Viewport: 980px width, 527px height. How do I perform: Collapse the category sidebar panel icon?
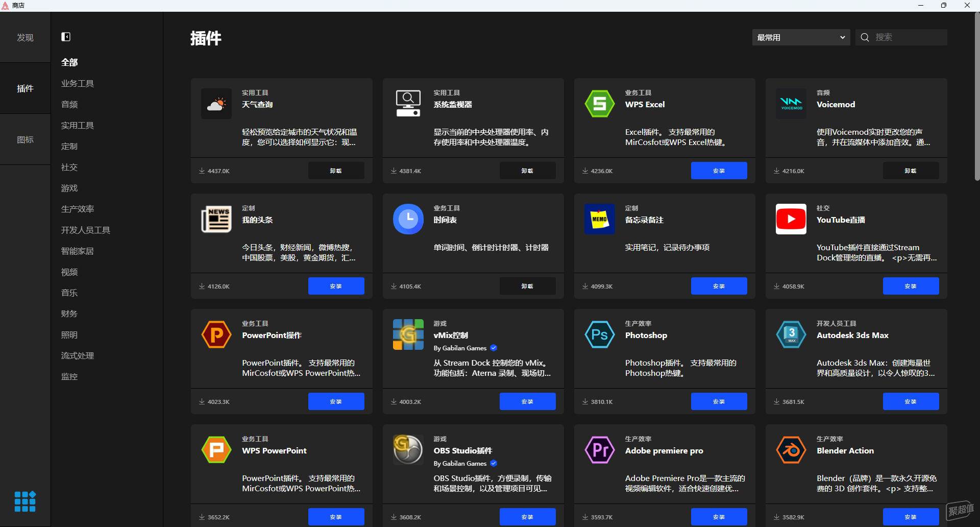pyautogui.click(x=66, y=37)
